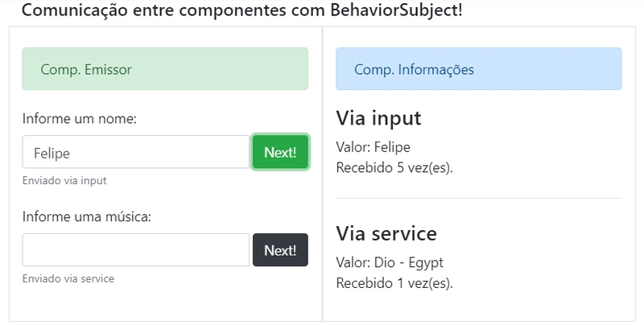Click the "Recebido 5 vez(es)." text
Screen dimensions: 644x325
pyautogui.click(x=394, y=167)
